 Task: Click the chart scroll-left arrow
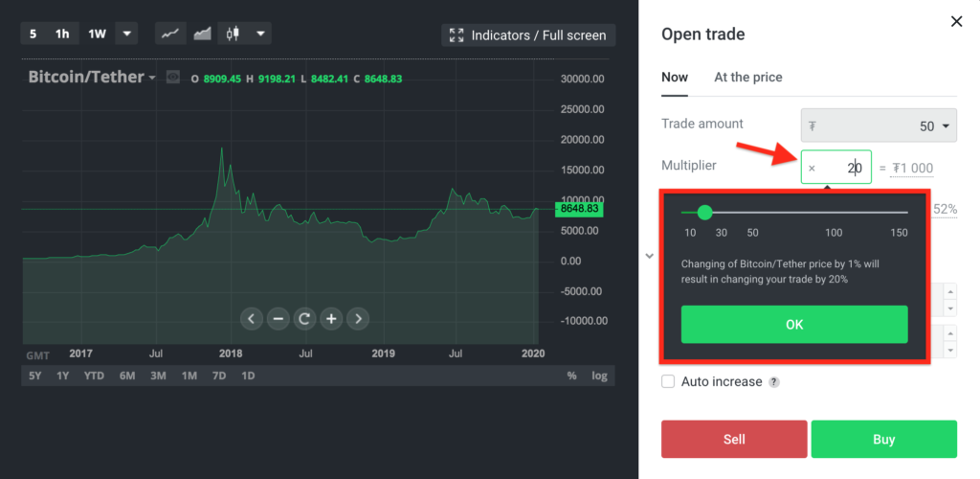coord(252,319)
